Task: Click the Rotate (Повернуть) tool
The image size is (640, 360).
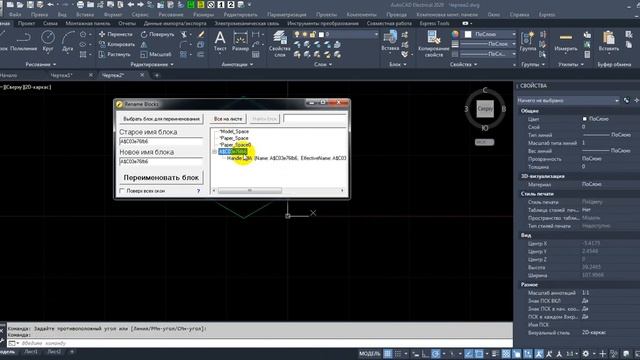Action: click(158, 34)
